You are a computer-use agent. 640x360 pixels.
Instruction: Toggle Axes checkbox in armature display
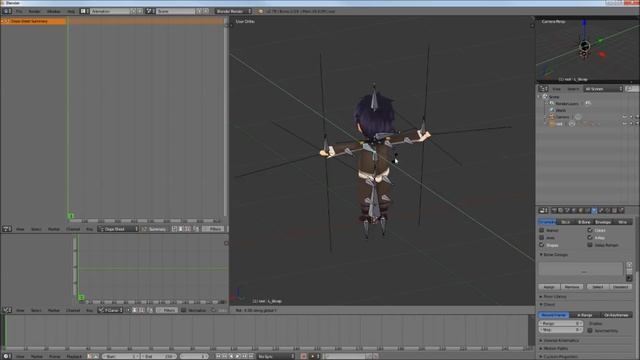542,238
